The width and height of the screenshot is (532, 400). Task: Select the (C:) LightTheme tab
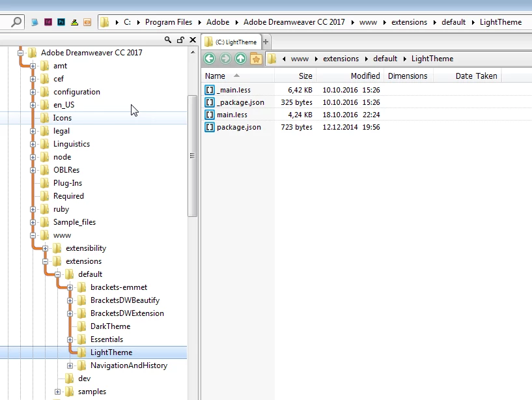point(231,42)
